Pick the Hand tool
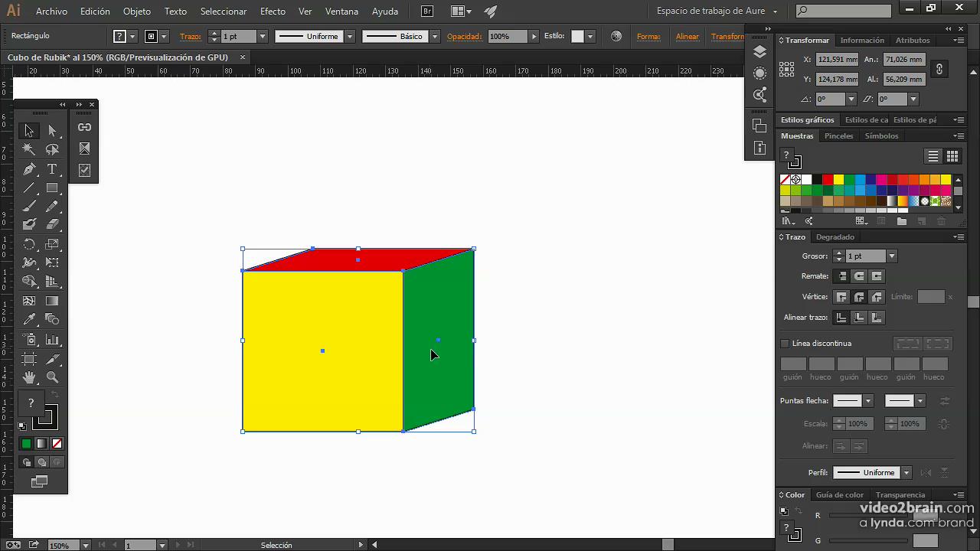 coord(29,377)
